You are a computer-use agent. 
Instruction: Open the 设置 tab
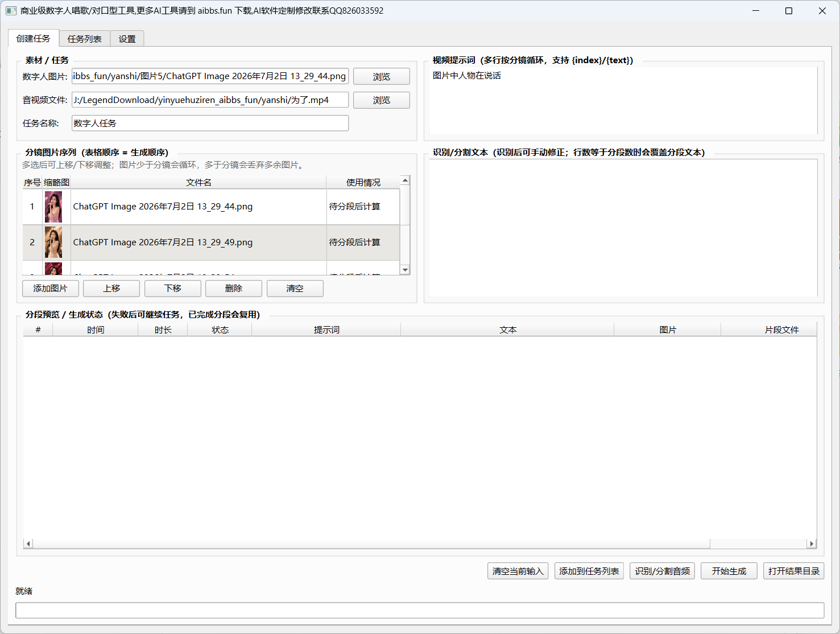pyautogui.click(x=127, y=39)
